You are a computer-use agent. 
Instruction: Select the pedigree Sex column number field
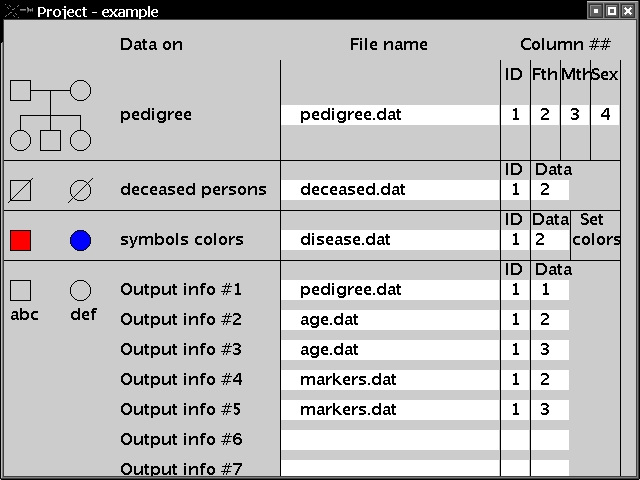605,115
